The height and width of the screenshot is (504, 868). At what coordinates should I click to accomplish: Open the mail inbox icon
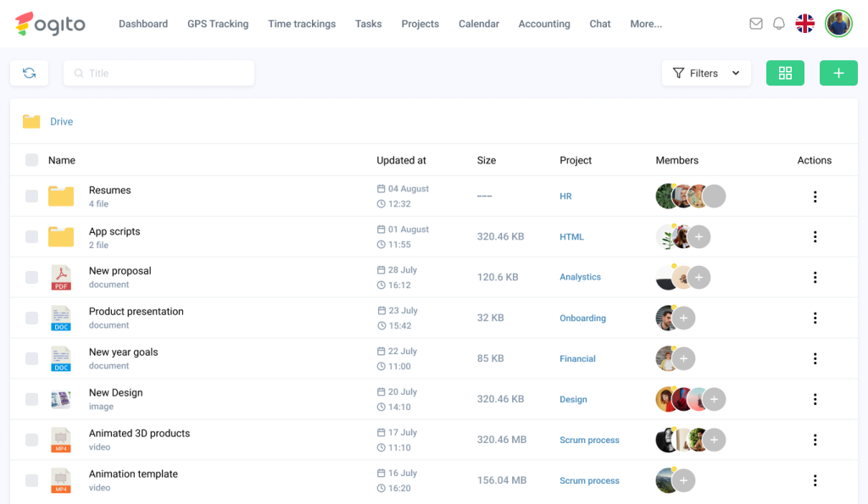756,24
